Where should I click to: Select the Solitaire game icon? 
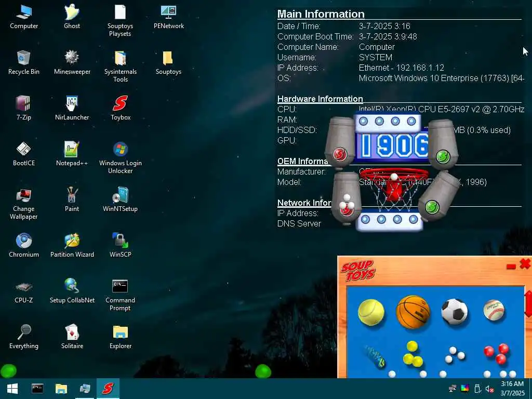tap(72, 337)
